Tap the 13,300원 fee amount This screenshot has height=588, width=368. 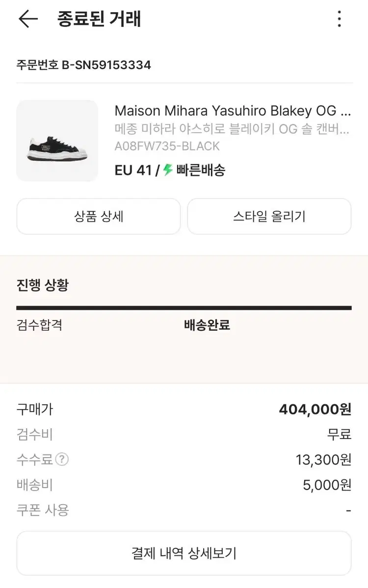tap(323, 460)
